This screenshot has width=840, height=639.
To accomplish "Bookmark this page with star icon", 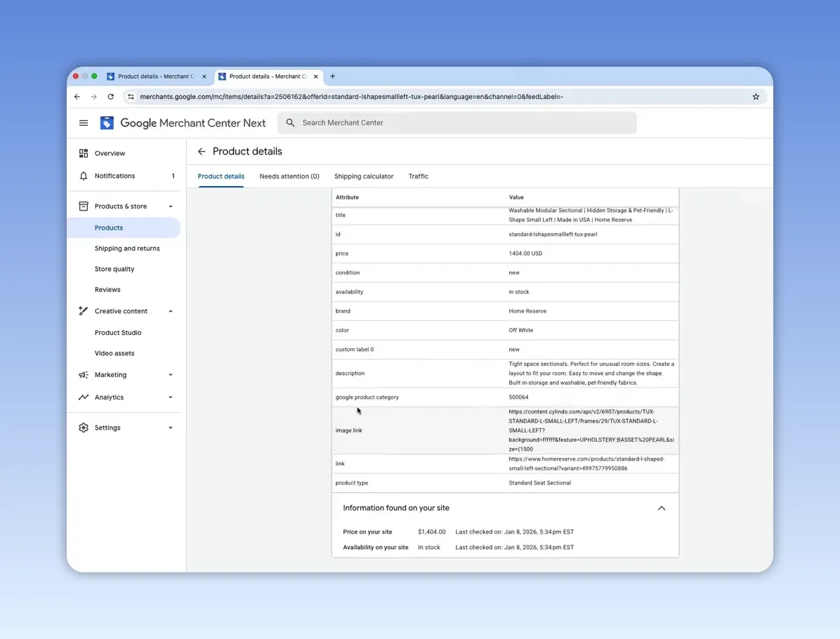I will tap(756, 97).
